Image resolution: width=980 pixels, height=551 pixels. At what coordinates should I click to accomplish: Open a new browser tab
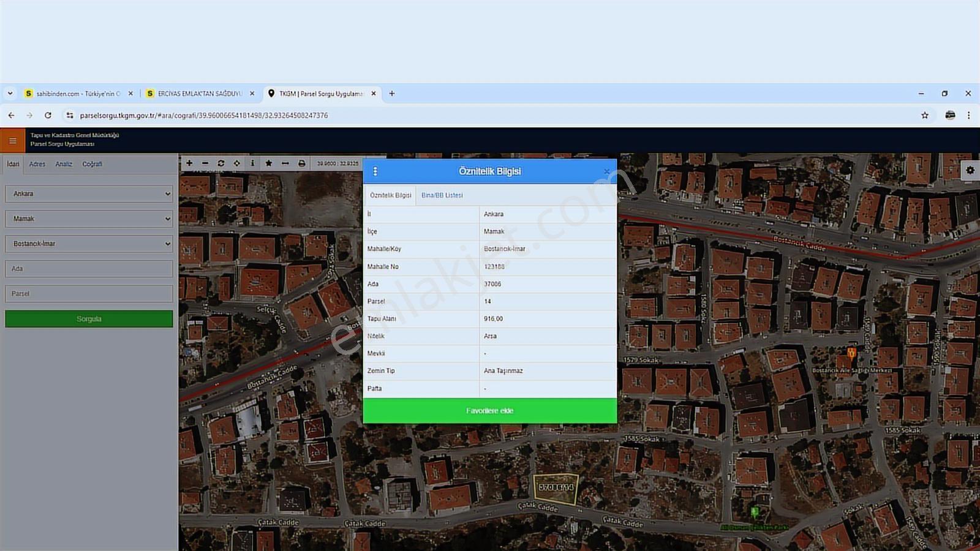coord(392,94)
